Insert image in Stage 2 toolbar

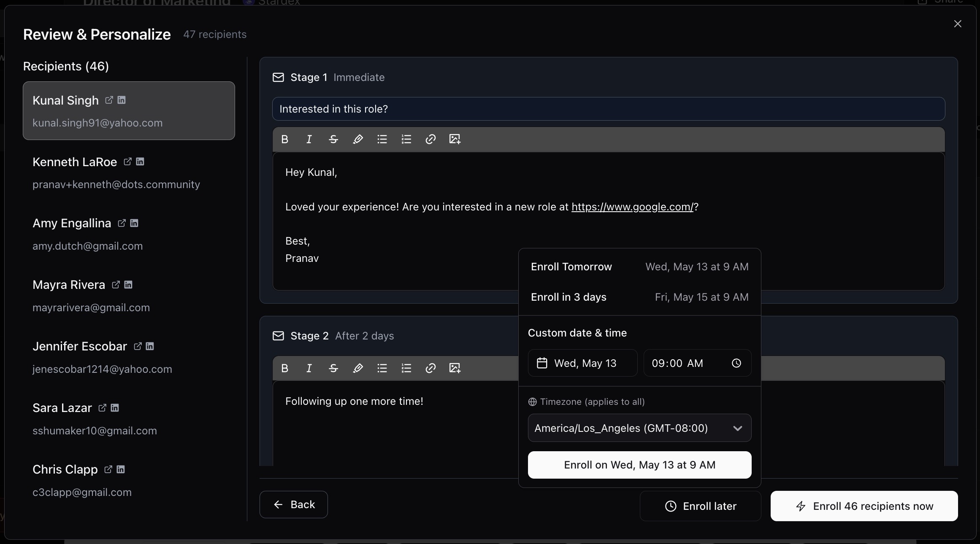tap(455, 368)
